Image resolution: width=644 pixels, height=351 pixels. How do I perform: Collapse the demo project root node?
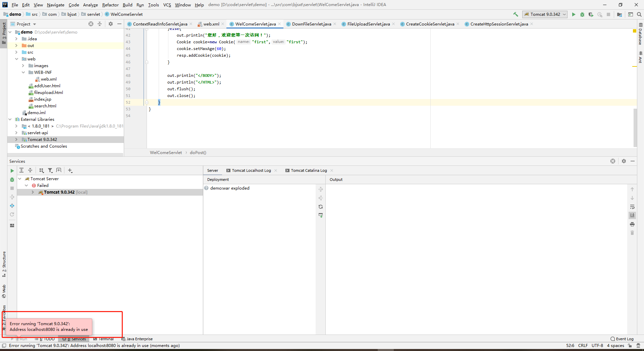(10, 32)
